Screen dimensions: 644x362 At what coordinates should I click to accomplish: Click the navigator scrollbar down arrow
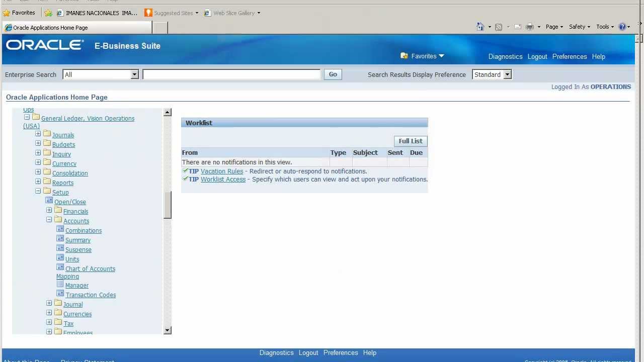[168, 330]
